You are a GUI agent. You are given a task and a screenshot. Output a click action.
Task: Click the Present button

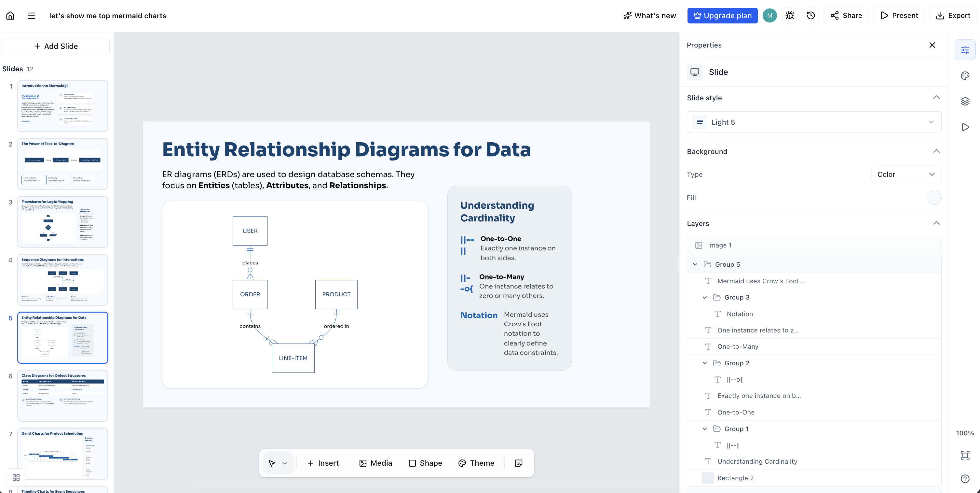tap(899, 16)
